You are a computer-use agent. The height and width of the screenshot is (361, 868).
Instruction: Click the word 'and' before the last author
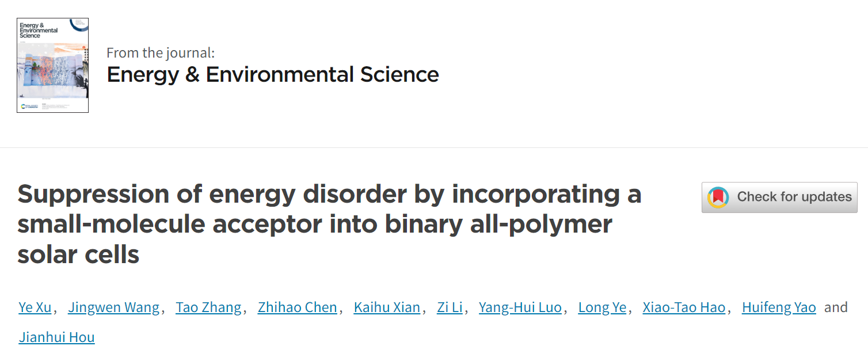coord(836,307)
